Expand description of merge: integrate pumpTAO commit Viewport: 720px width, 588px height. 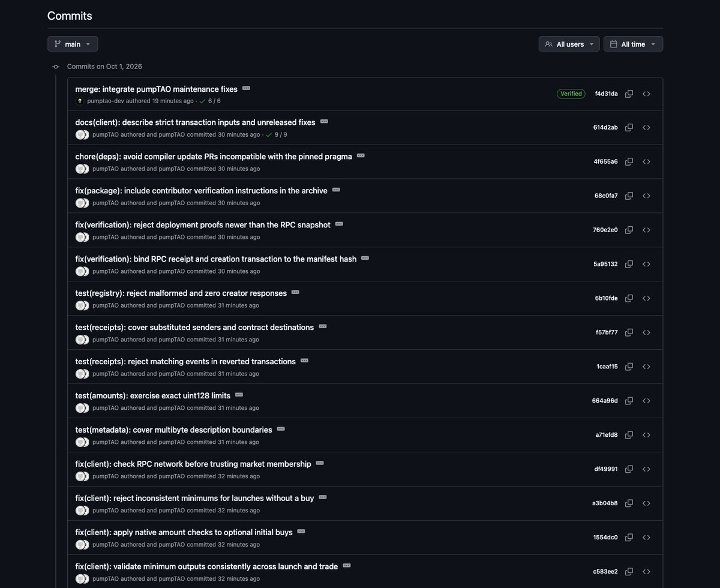(x=246, y=88)
